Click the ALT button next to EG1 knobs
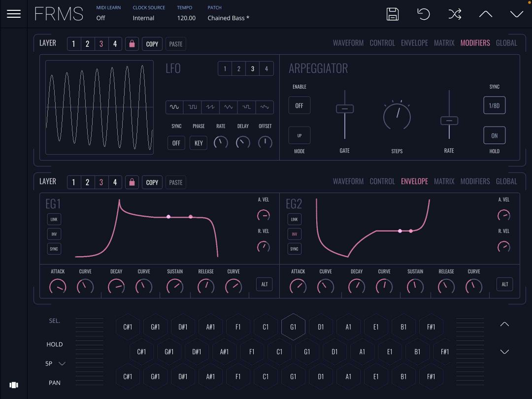Viewport: 532px width, 399px height. pyautogui.click(x=264, y=284)
